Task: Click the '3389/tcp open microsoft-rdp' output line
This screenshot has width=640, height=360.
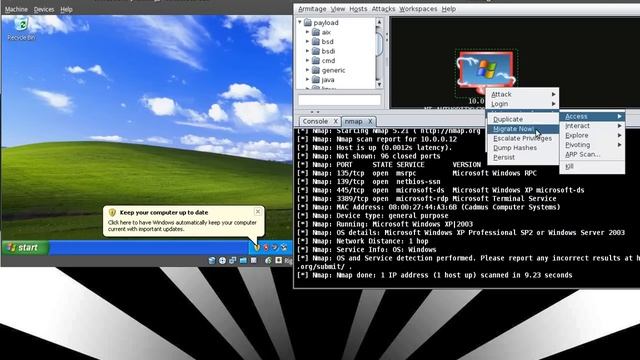Action: click(427, 199)
